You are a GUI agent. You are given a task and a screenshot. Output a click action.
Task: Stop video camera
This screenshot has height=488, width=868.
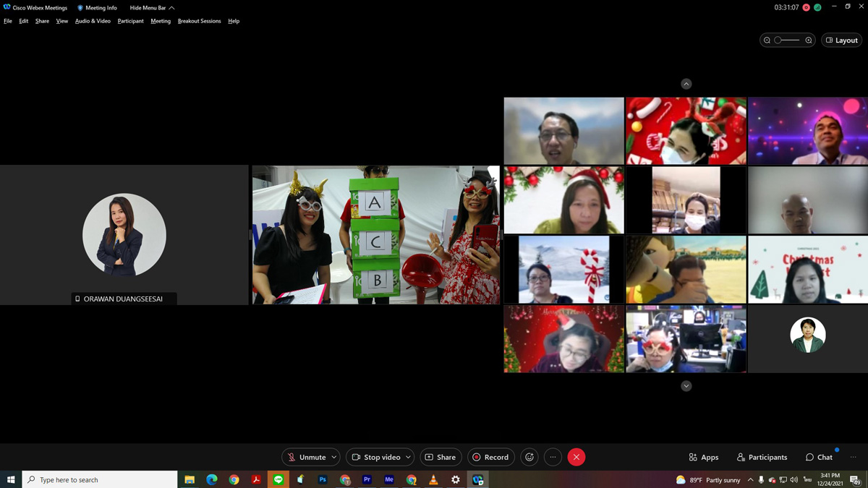coord(375,457)
